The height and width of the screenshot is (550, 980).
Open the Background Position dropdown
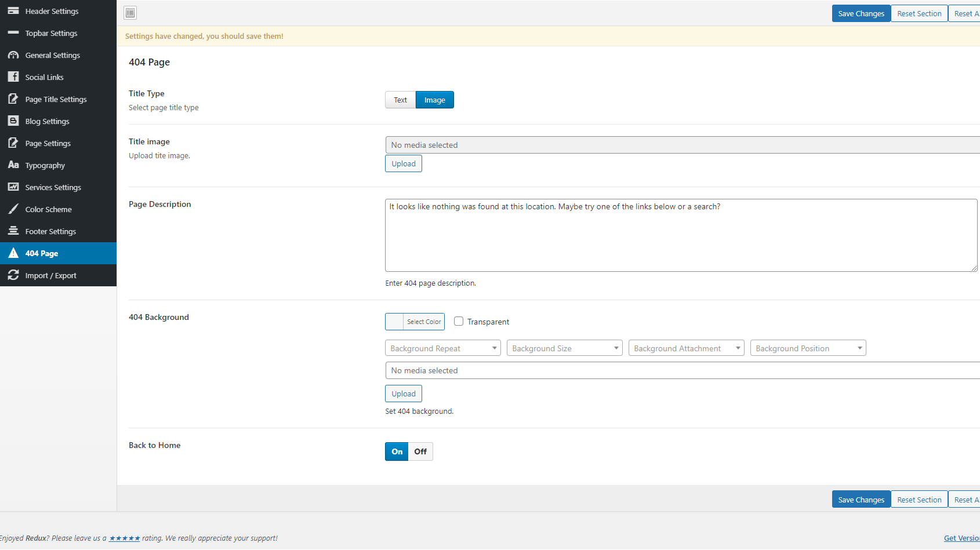(x=808, y=348)
